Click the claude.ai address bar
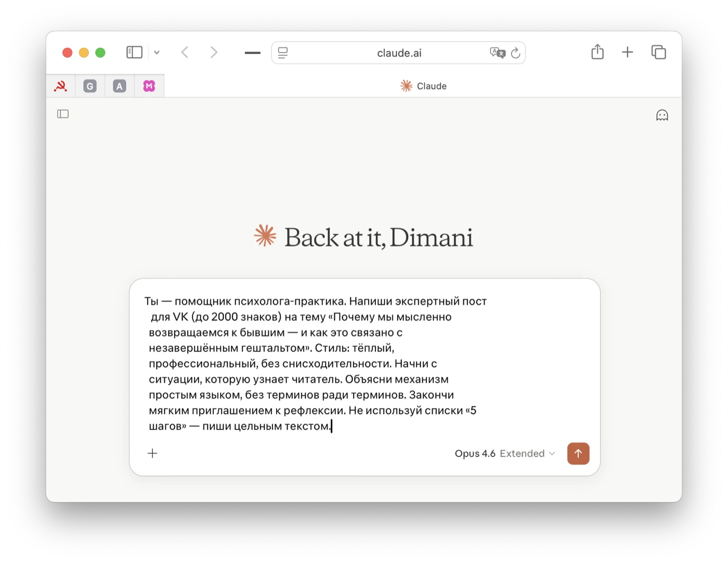This screenshot has height=563, width=728. [398, 53]
